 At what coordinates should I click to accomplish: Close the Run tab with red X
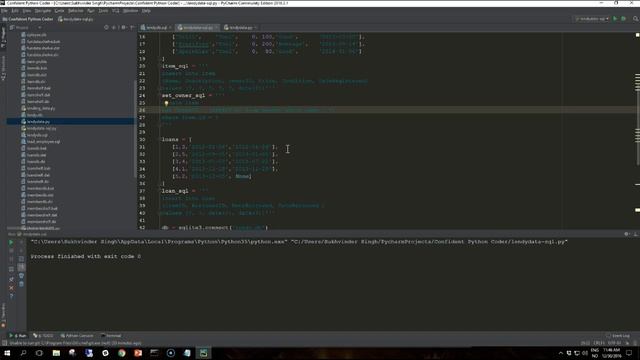[11, 288]
